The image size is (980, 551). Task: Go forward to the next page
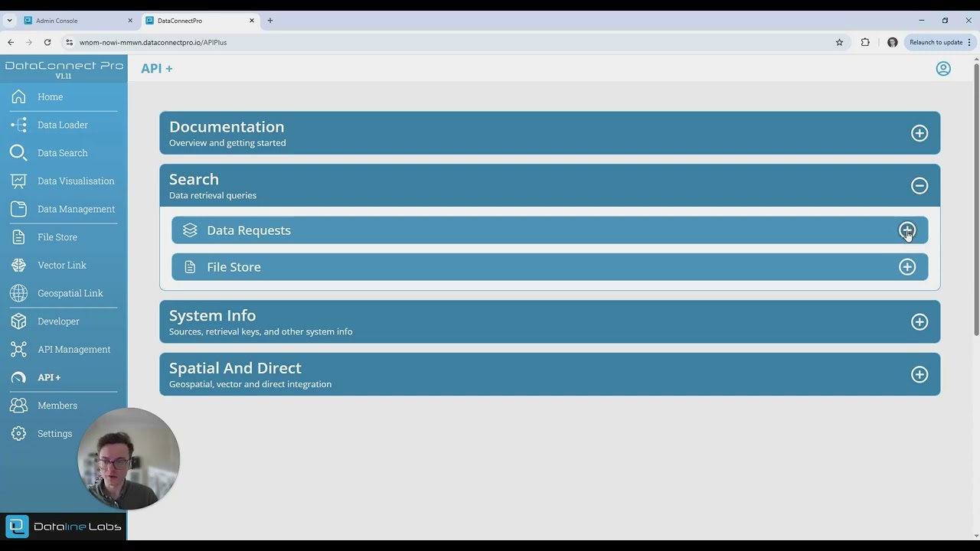tap(29, 42)
